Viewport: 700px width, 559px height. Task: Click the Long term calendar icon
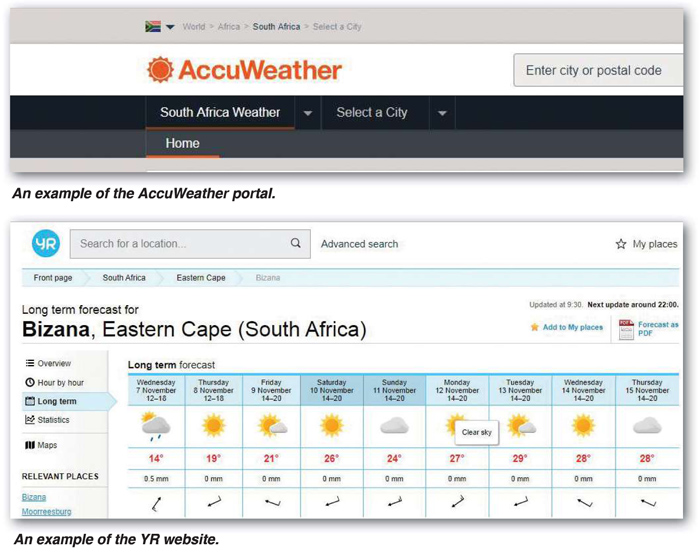30,401
